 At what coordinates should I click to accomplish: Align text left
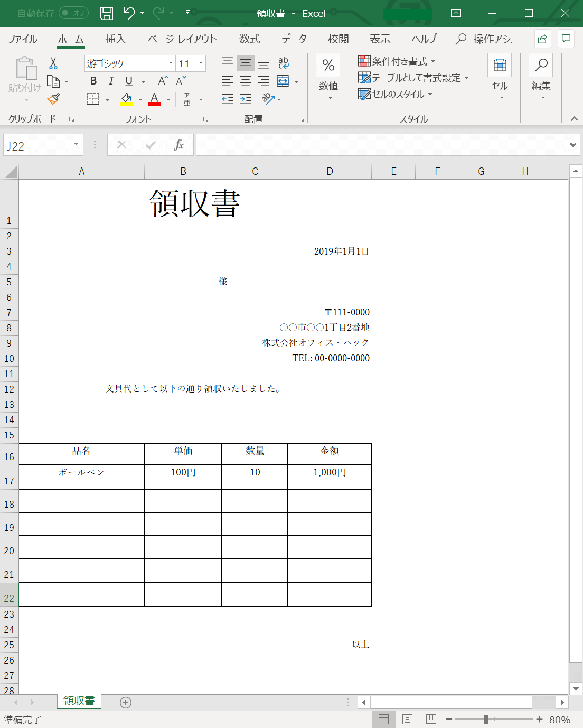tap(228, 81)
